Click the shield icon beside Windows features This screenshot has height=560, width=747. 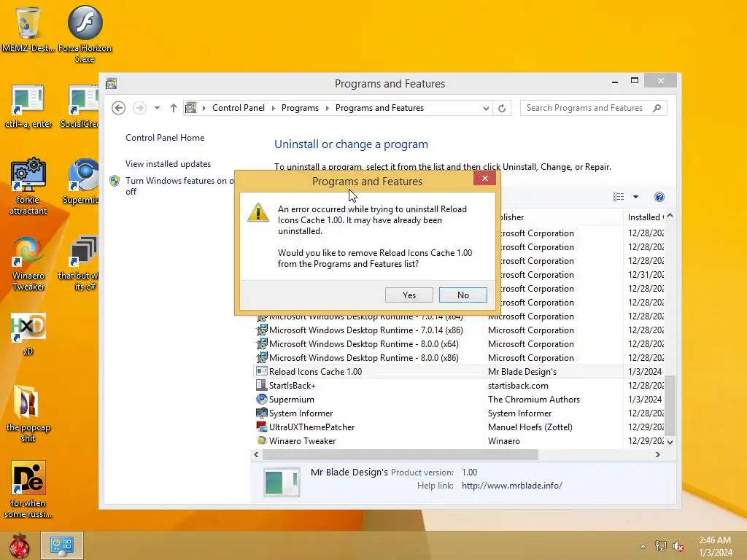click(115, 181)
